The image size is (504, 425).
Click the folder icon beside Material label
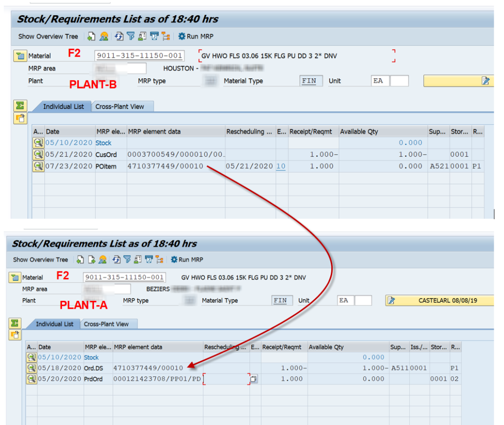pyautogui.click(x=20, y=56)
